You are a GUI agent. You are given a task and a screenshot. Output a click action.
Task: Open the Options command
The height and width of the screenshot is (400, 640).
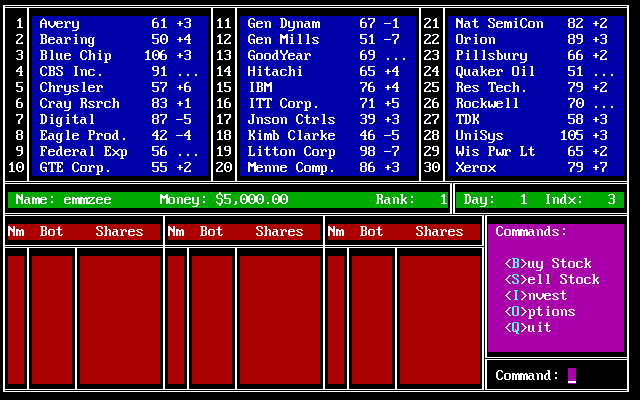(540, 311)
